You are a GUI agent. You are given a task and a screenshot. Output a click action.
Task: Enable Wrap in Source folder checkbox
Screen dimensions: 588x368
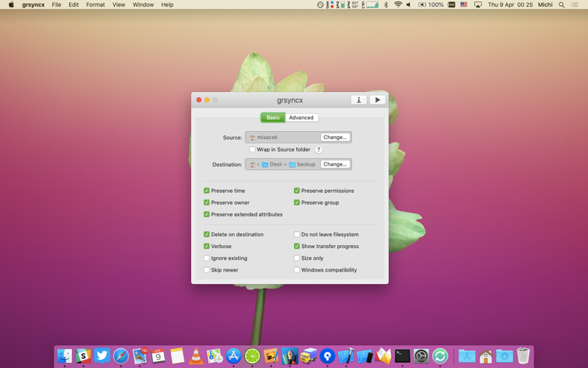coord(252,149)
